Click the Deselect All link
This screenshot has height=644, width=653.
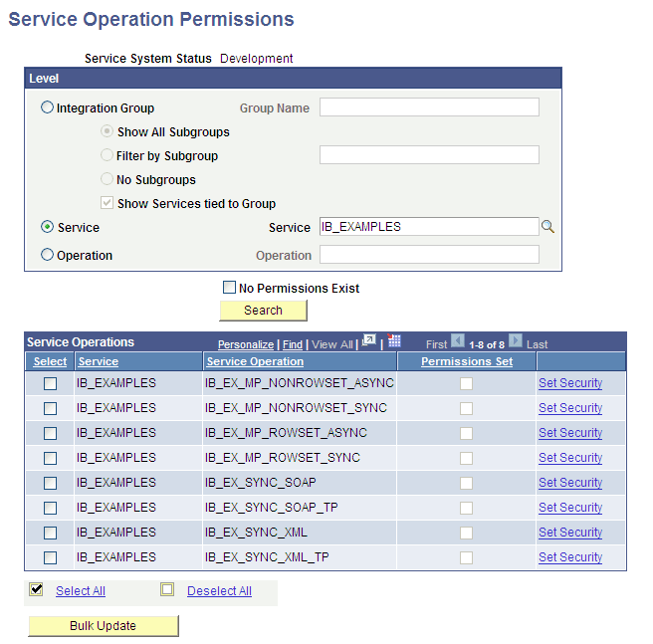[x=219, y=590]
